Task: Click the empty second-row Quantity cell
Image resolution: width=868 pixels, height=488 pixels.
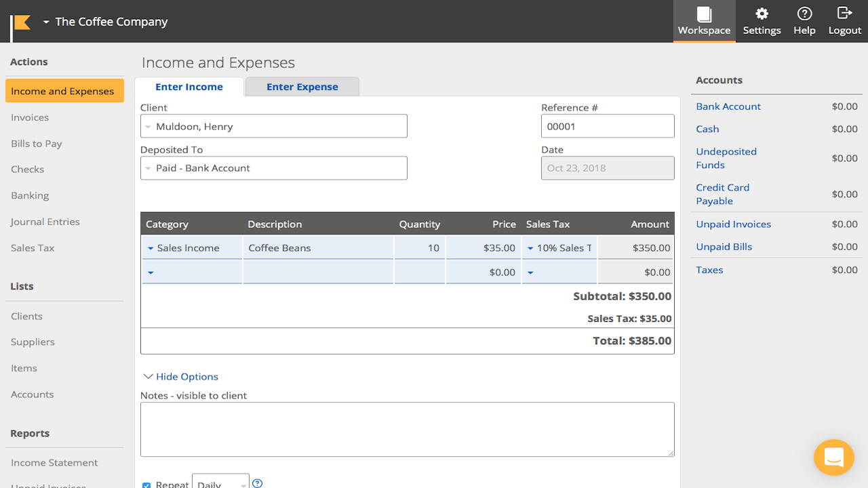Action: (x=420, y=272)
